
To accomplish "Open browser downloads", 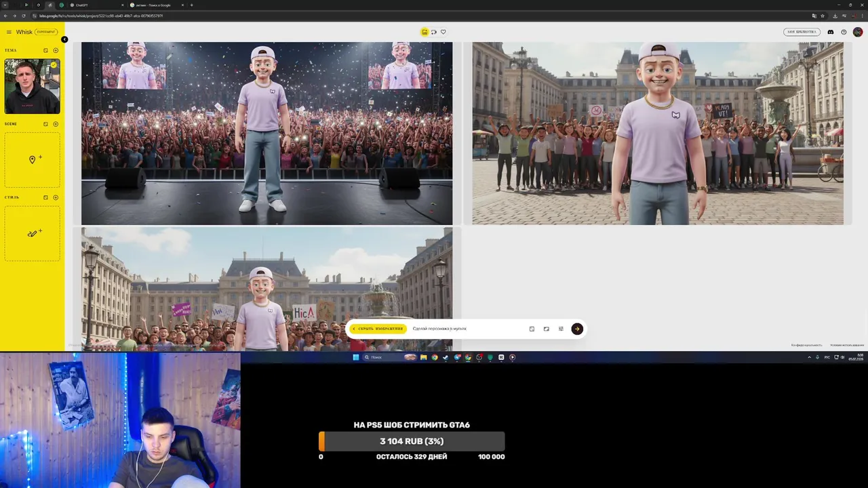I will click(x=835, y=16).
